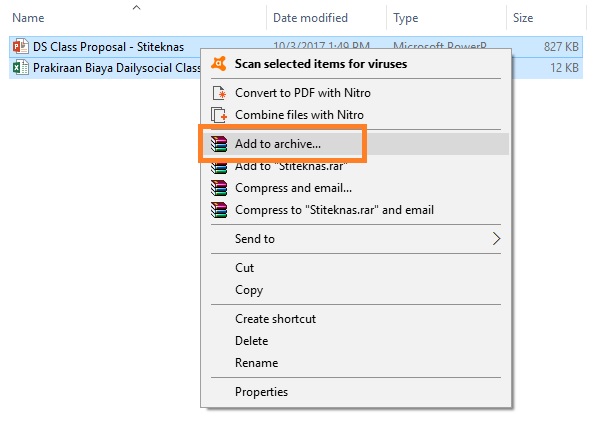Click the Convert to PDF Nitro icon

[219, 93]
